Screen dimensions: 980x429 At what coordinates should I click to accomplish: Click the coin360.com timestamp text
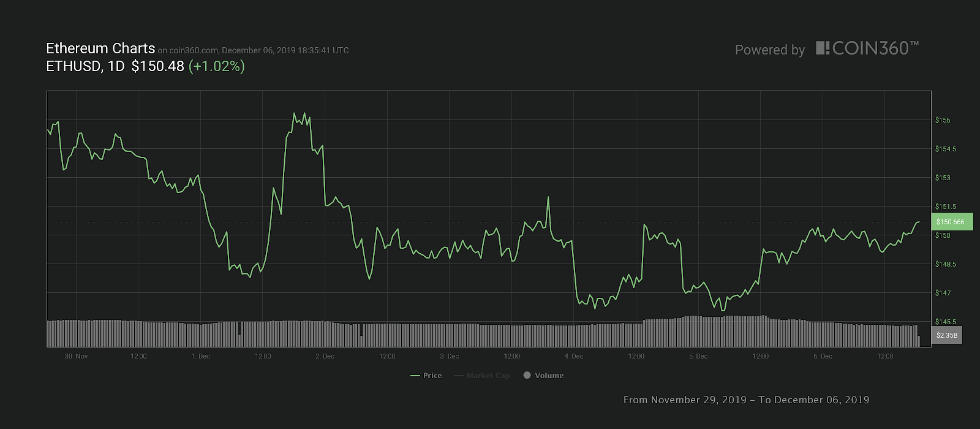pos(254,51)
